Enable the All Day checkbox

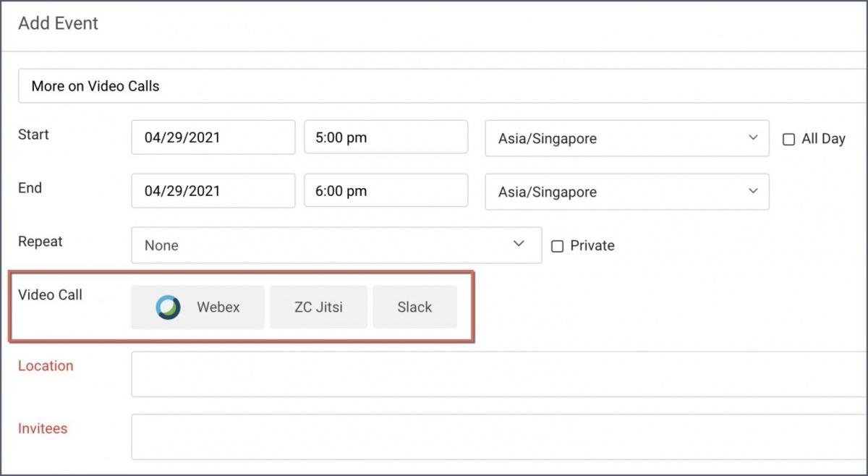click(789, 140)
